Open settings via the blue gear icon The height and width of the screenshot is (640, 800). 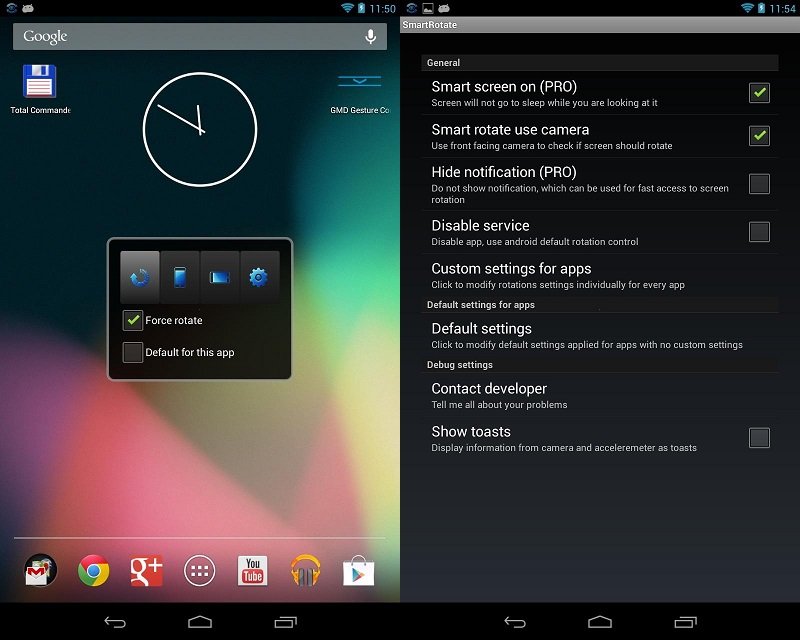pos(259,277)
